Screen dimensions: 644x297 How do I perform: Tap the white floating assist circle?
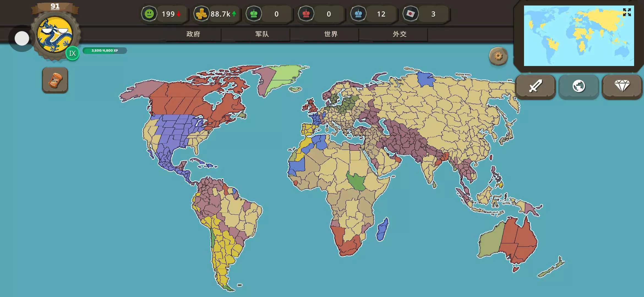[x=22, y=38]
